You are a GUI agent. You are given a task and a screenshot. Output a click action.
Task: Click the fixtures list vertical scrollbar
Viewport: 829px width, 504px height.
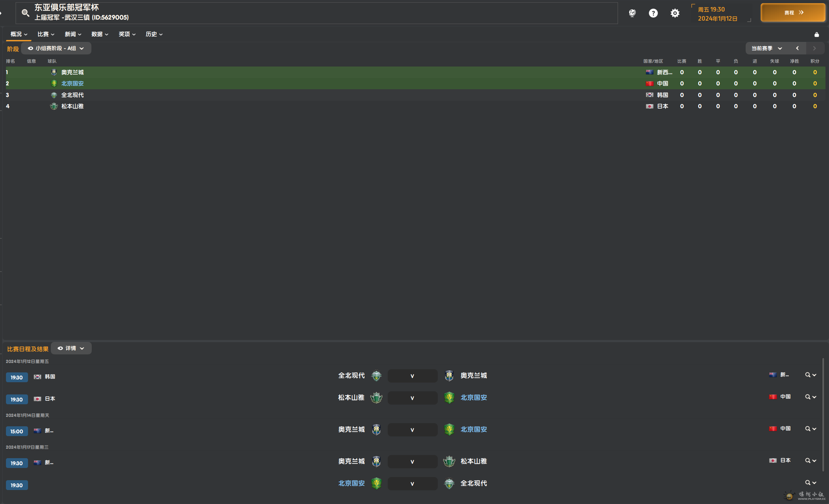point(823,415)
